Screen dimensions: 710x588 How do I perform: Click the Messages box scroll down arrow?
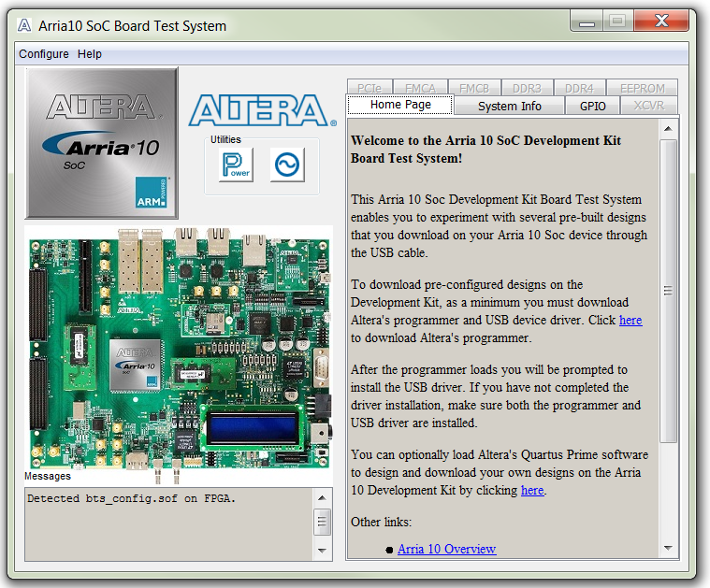[322, 551]
